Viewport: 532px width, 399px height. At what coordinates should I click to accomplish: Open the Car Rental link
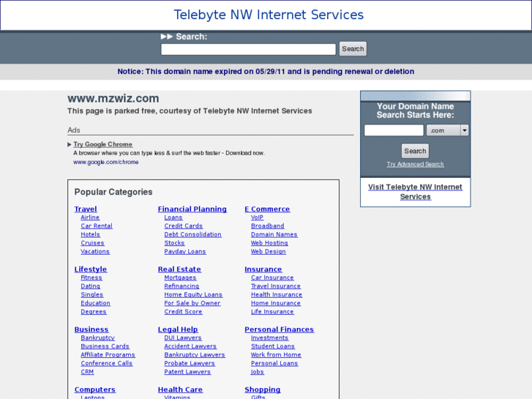tap(97, 225)
